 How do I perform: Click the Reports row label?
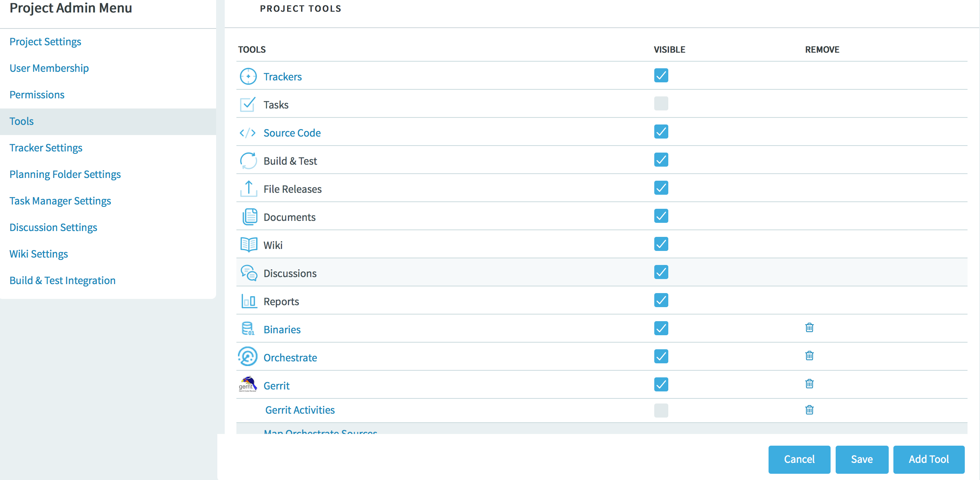click(x=281, y=302)
